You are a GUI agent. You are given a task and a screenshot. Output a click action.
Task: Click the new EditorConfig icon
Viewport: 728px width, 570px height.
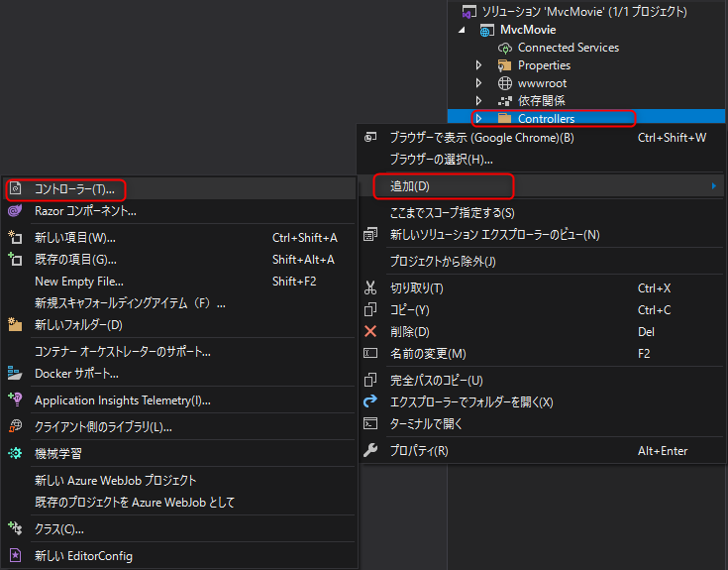pyautogui.click(x=15, y=555)
